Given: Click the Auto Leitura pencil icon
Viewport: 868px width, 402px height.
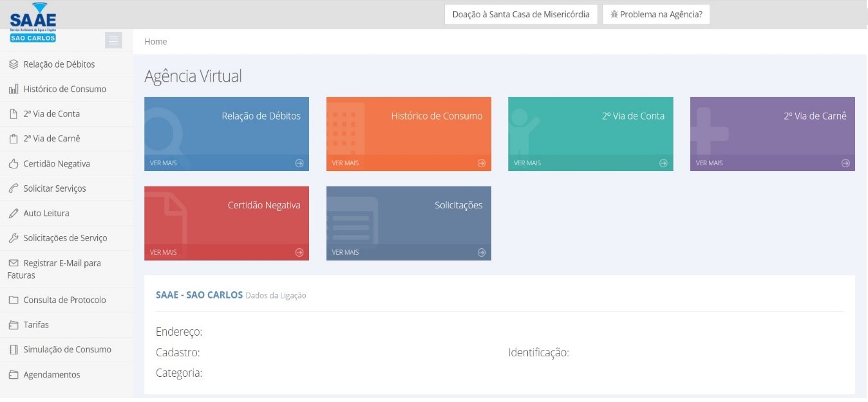Looking at the screenshot, I should 14,214.
